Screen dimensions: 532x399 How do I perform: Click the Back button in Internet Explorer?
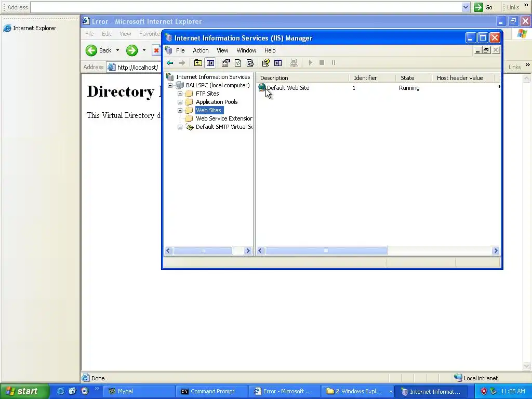pyautogui.click(x=99, y=50)
